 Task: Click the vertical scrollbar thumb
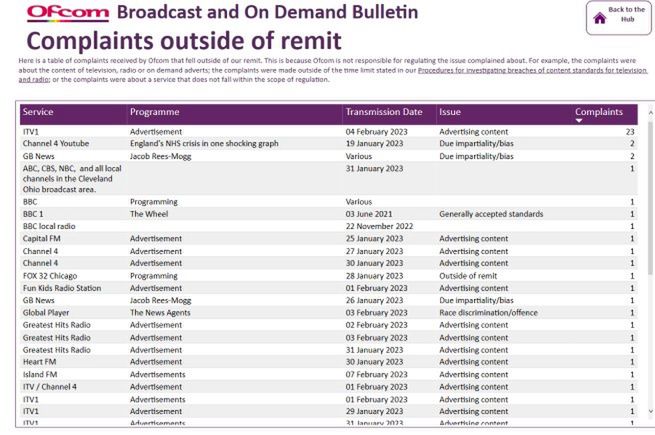(x=650, y=198)
